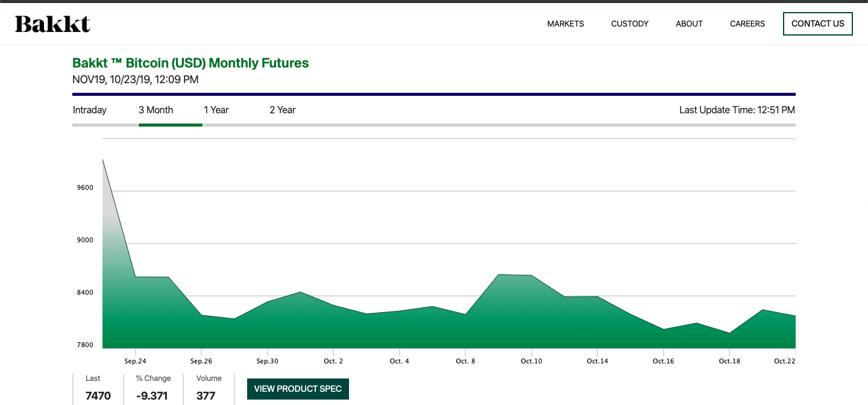Click the Oct.18 date label
This screenshot has height=405, width=868.
pyautogui.click(x=729, y=362)
